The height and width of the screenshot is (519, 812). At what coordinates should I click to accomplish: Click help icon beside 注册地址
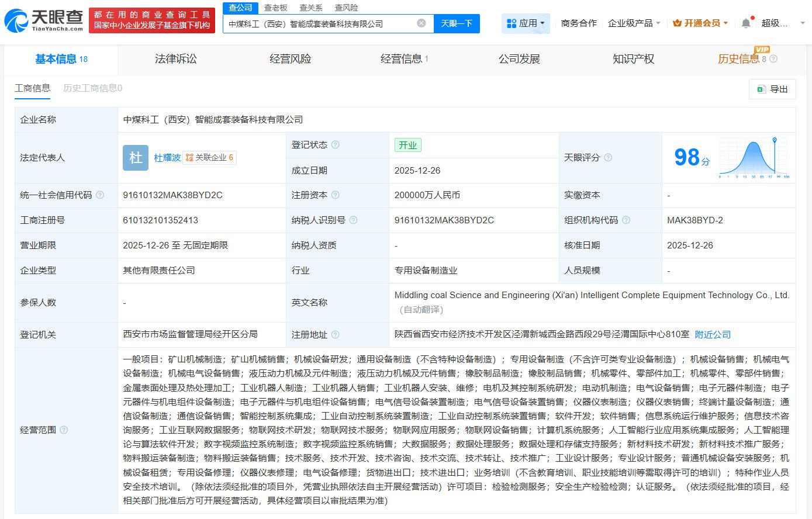tap(336, 335)
